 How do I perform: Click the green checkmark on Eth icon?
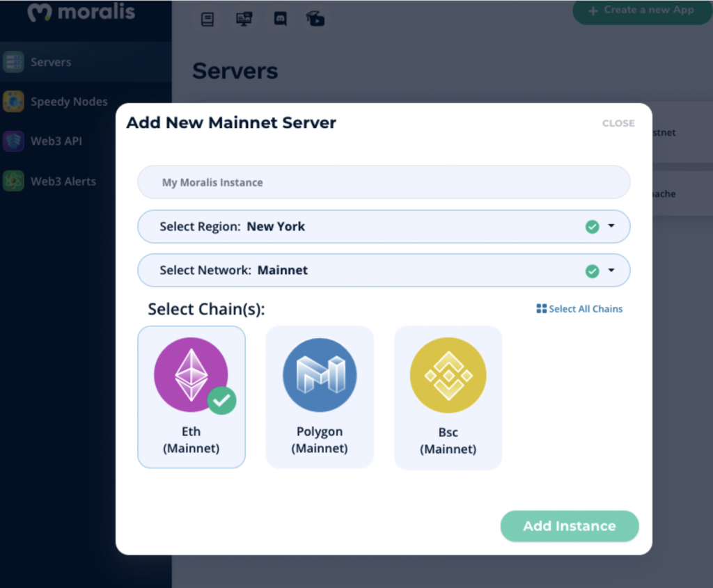click(x=222, y=400)
